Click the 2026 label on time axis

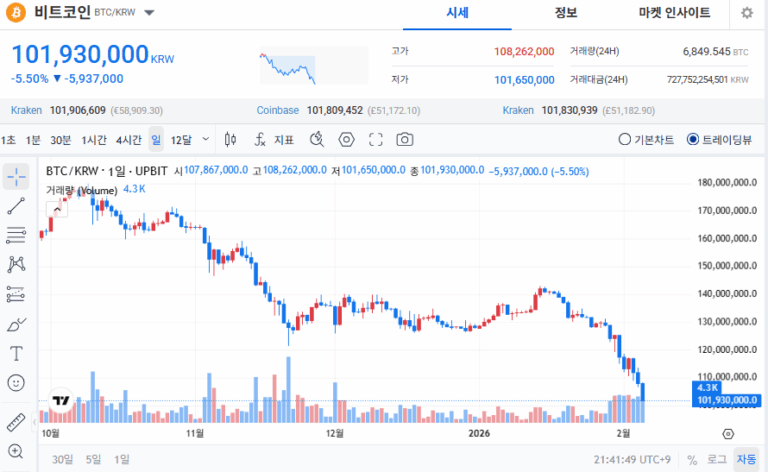[479, 433]
